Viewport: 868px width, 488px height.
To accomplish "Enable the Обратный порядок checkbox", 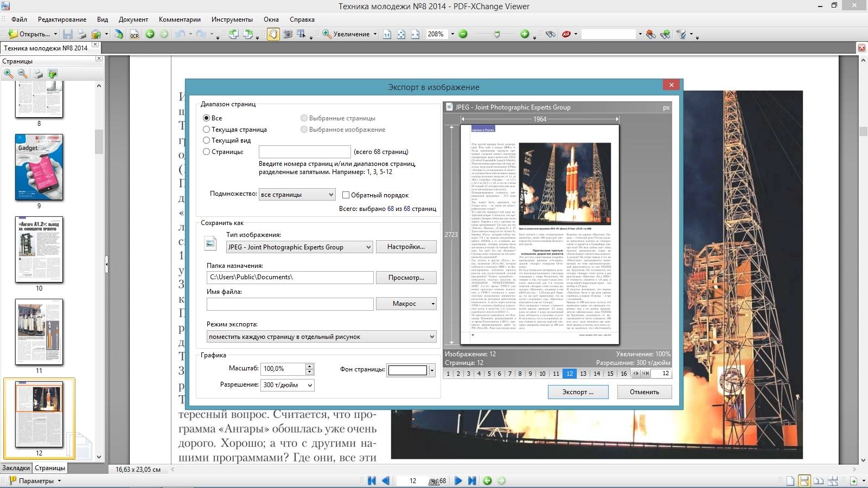I will click(x=346, y=195).
